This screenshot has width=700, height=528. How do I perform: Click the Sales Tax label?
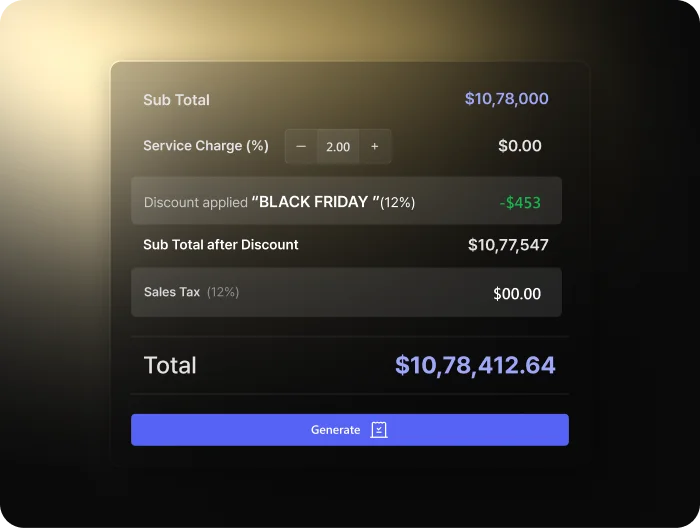pyautogui.click(x=172, y=293)
